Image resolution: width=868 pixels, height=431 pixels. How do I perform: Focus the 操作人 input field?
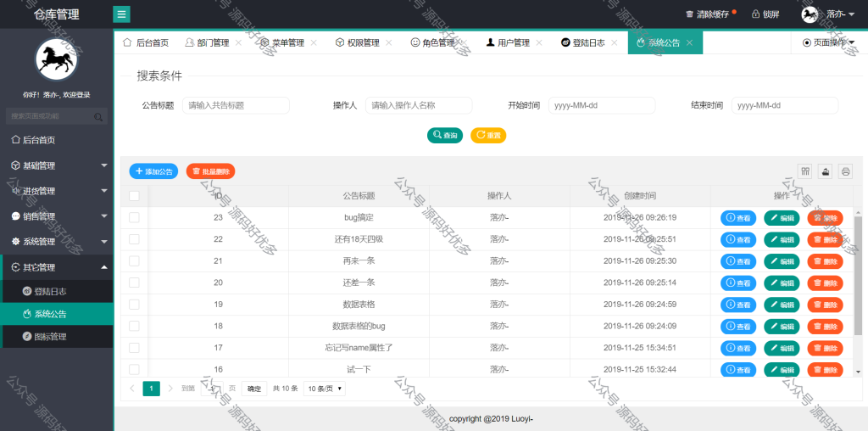[419, 105]
